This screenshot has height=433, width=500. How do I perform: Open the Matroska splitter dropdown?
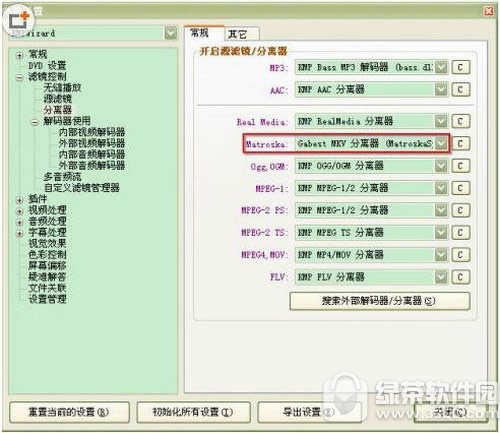pos(441,143)
